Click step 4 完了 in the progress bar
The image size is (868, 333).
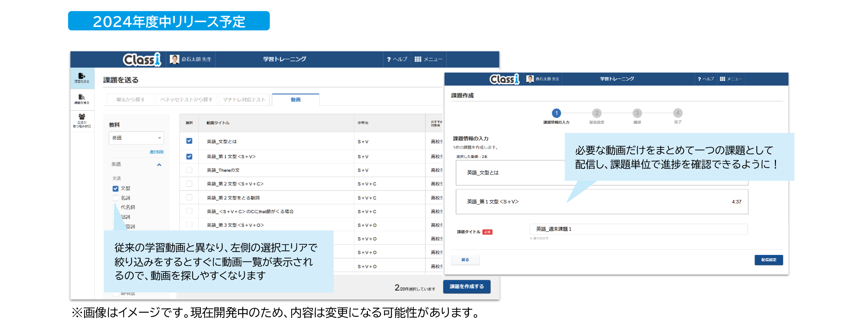coord(678,113)
